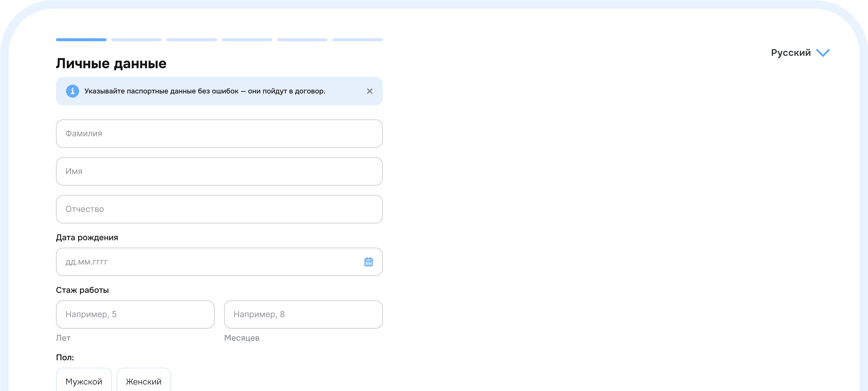
Task: Open the calendar date picker icon
Action: (368, 262)
